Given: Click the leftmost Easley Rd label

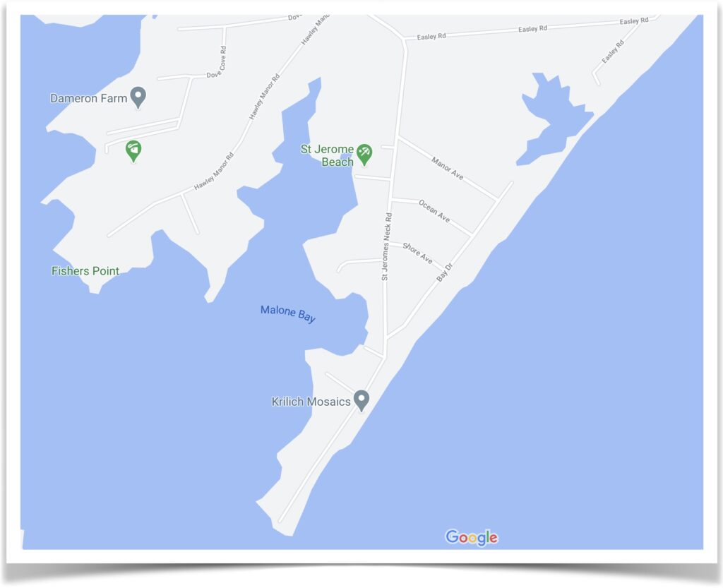Looking at the screenshot, I should pyautogui.click(x=431, y=37).
